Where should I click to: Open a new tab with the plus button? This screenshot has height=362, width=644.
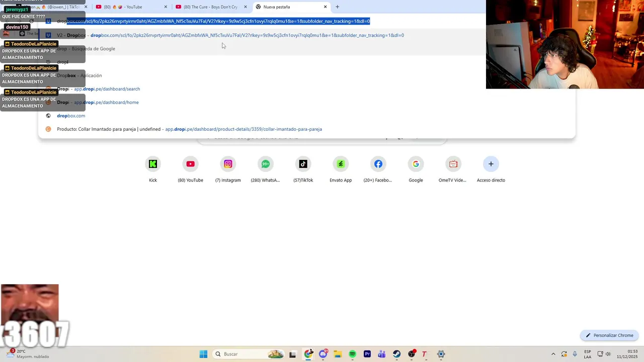coord(337,7)
